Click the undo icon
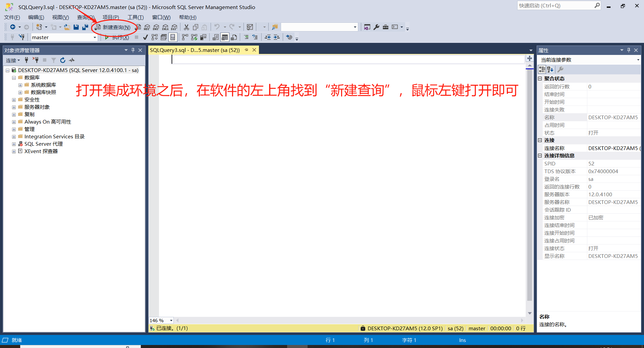The width and height of the screenshot is (644, 348). click(x=217, y=27)
